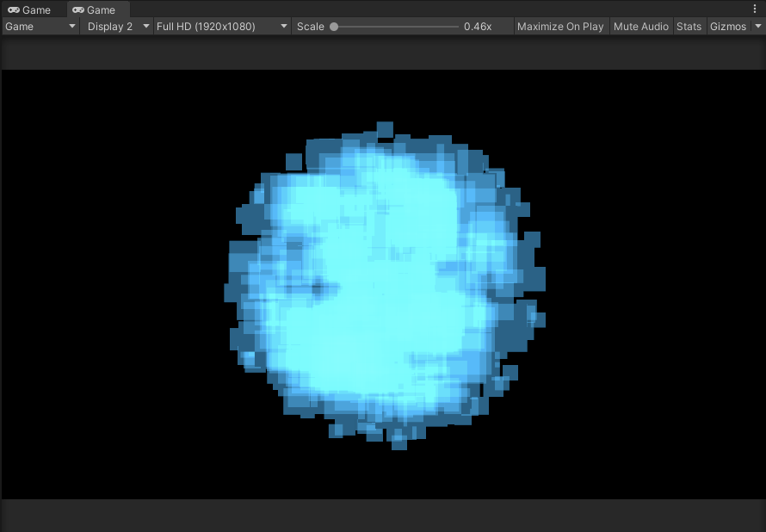766x532 pixels.
Task: Click the gamepad icon on the active Game tab
Action: coord(77,9)
